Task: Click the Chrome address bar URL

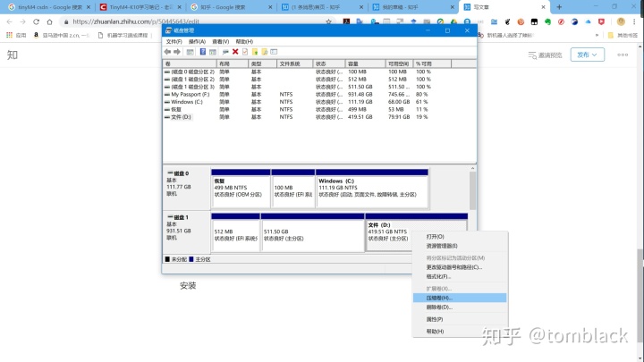Action: pyautogui.click(x=136, y=21)
